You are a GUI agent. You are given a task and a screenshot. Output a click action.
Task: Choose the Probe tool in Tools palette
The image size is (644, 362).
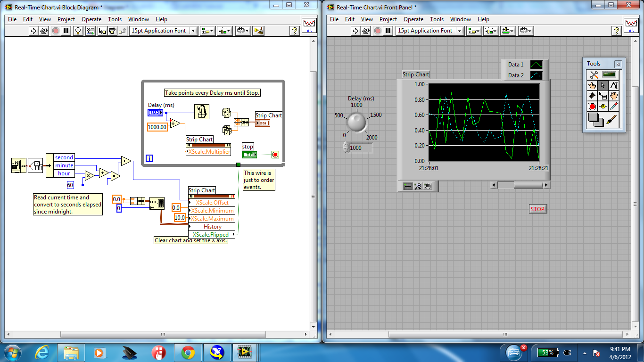pos(603,107)
